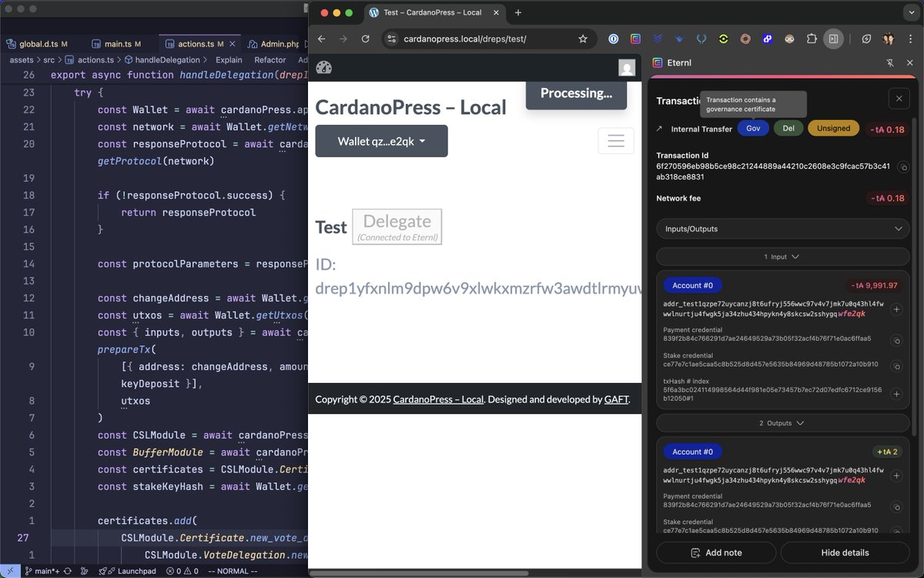This screenshot has width=924, height=578.
Task: Click the errors and warnings status indicator
Action: pos(182,571)
